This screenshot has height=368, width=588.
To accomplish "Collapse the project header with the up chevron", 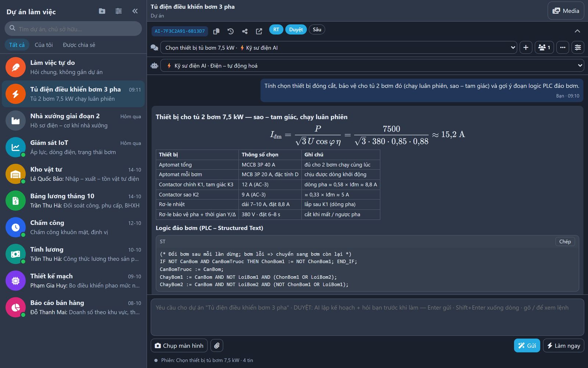I will tap(577, 31).
